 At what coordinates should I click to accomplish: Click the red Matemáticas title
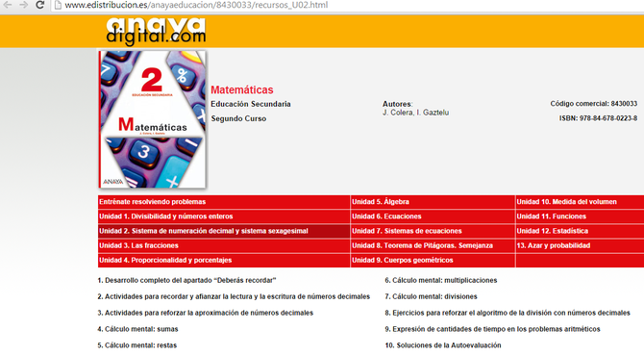242,90
